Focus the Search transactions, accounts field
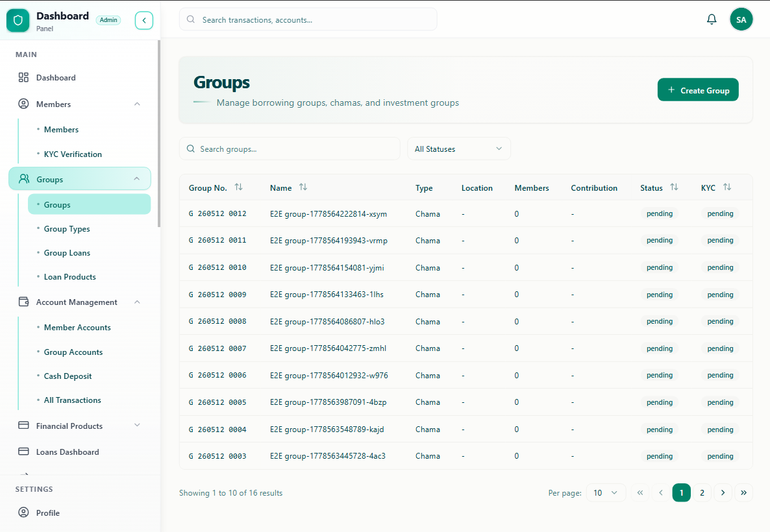 (308, 19)
